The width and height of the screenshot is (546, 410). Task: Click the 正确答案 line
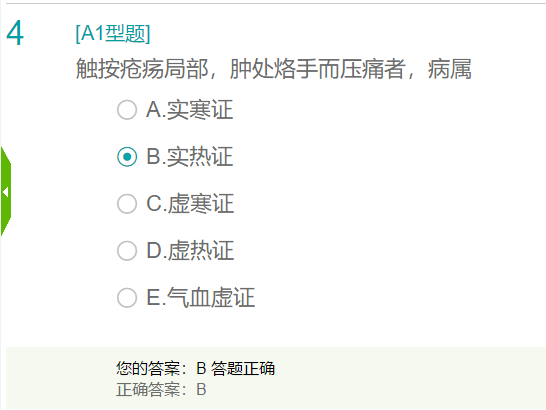click(161, 389)
